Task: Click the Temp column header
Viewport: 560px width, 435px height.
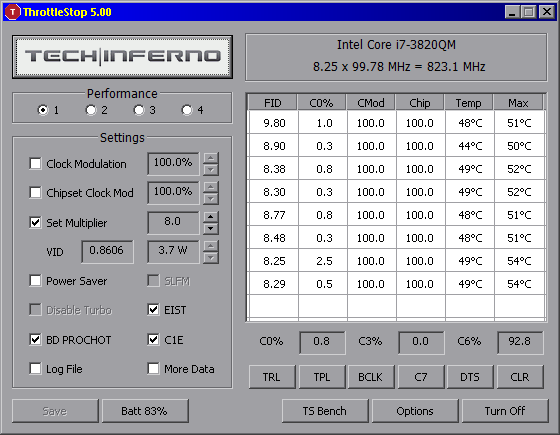Action: pos(469,103)
